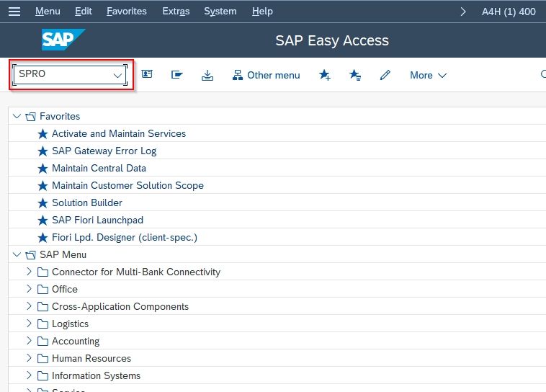Click the SAP Menu toolbar icon
Image resolution: width=546 pixels, height=392 pixels.
click(x=177, y=74)
